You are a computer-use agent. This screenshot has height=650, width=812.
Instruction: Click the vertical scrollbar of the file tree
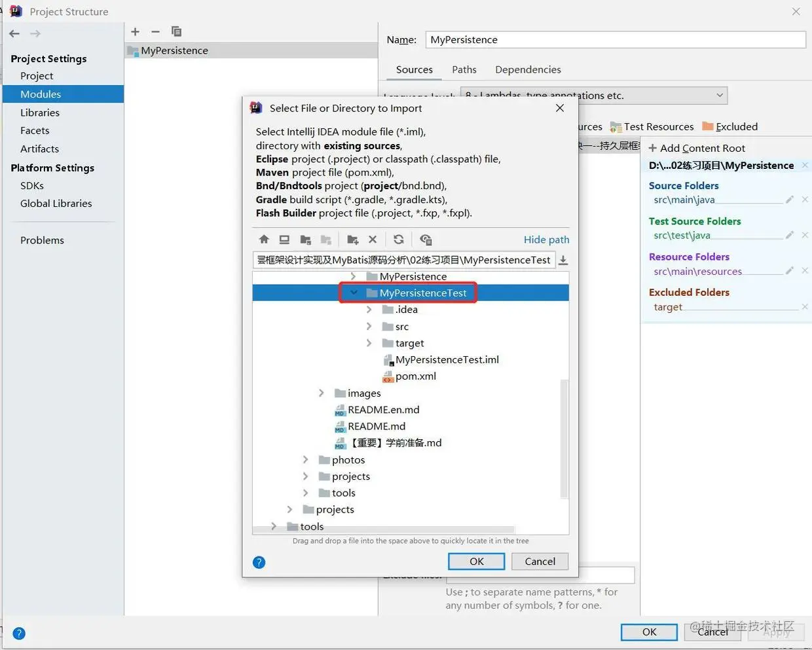[564, 439]
